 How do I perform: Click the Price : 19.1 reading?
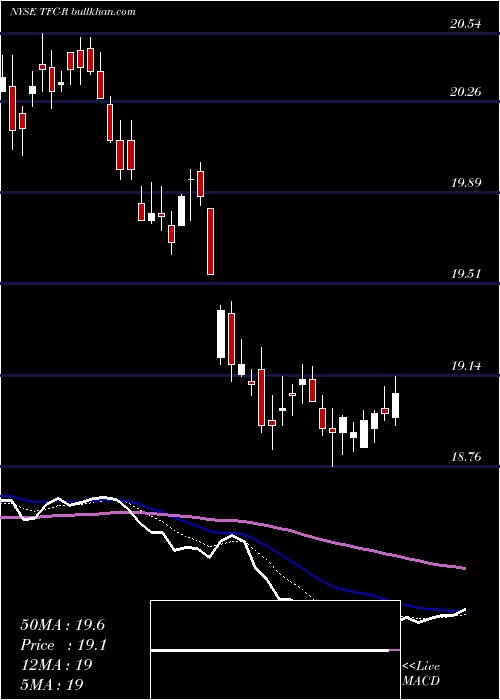pyautogui.click(x=63, y=645)
